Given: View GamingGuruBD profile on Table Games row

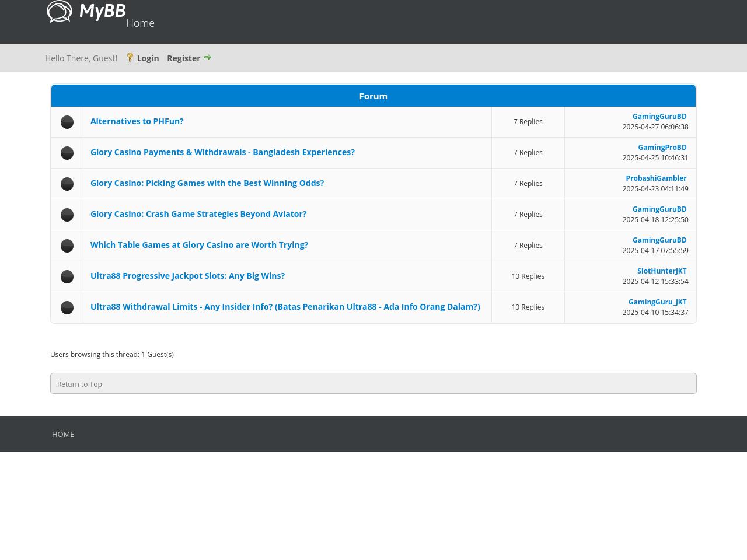Looking at the screenshot, I should tap(659, 240).
